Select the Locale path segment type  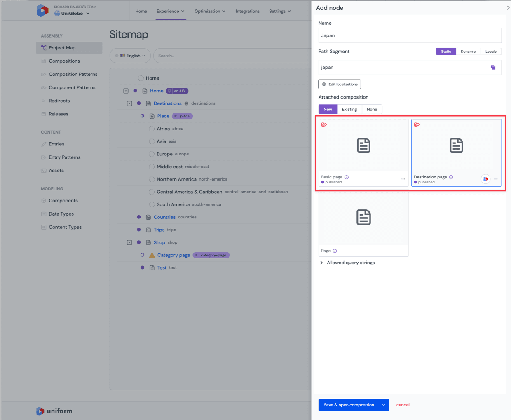point(491,52)
